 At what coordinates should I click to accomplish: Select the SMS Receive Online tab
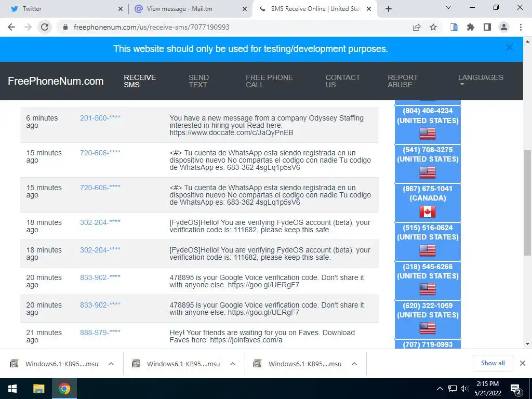(314, 9)
